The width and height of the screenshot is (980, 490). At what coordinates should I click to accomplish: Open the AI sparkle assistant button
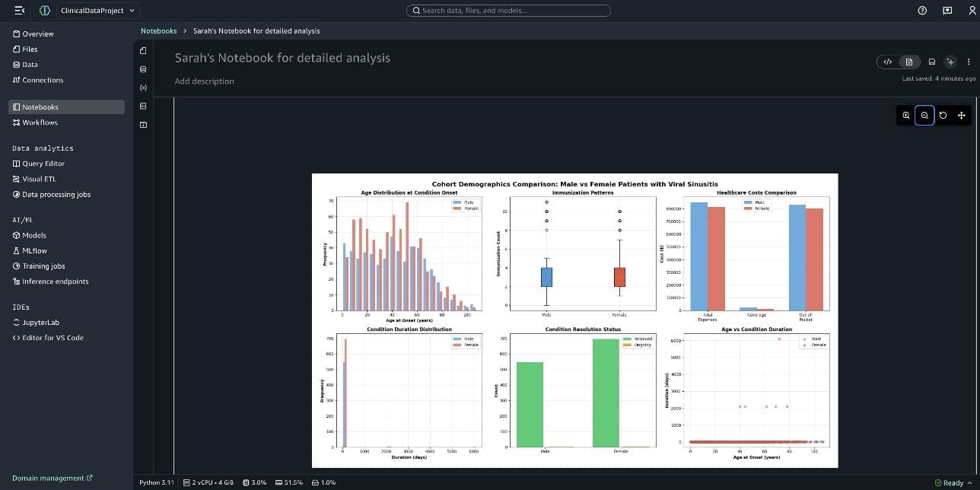(950, 62)
